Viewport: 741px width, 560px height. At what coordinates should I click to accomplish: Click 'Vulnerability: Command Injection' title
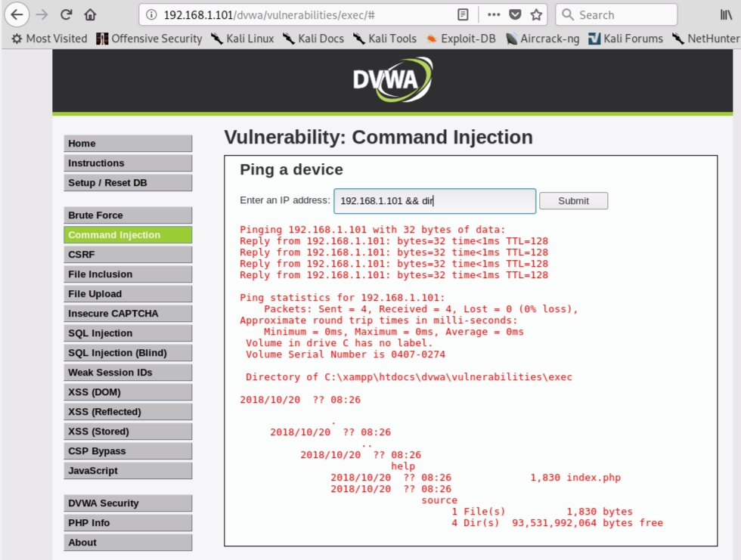[x=379, y=138]
